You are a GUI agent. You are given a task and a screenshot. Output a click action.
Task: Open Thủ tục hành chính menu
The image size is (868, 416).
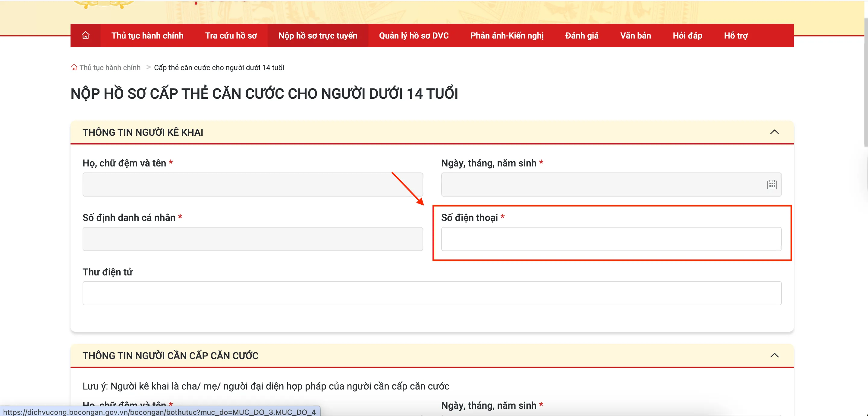[147, 35]
